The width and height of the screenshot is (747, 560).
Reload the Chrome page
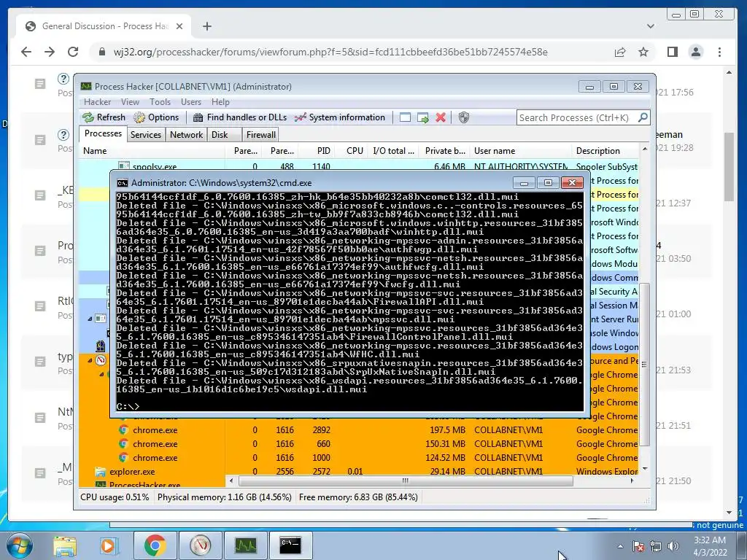pos(73,52)
